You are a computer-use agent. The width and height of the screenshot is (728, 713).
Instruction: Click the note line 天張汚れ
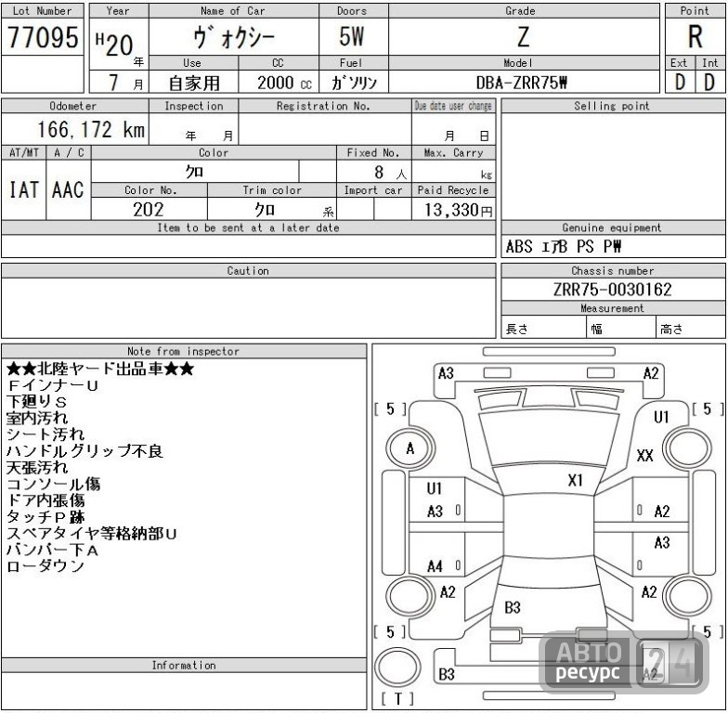click(37, 468)
